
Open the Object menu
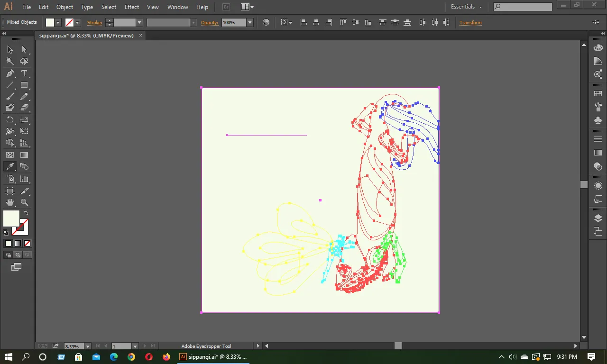click(x=64, y=7)
